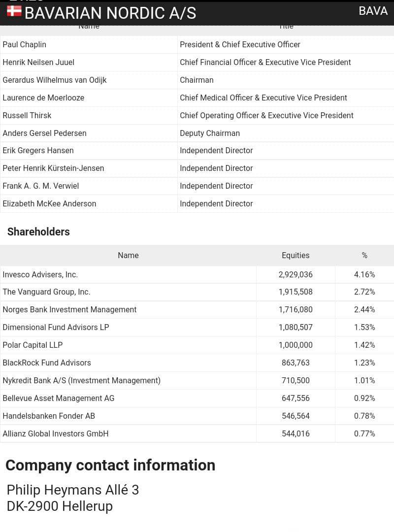
Task: Click Gerardus Wilhelmus van Odijk row
Action: coord(197,80)
